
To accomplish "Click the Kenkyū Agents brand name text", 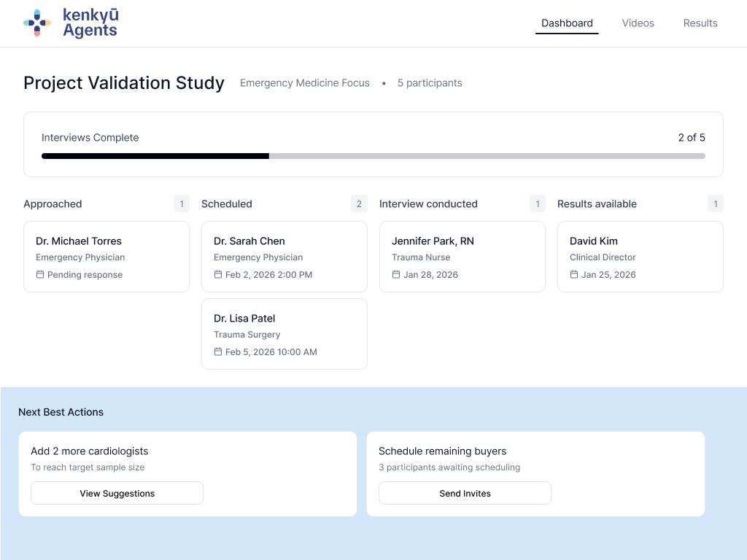I will pyautogui.click(x=90, y=23).
